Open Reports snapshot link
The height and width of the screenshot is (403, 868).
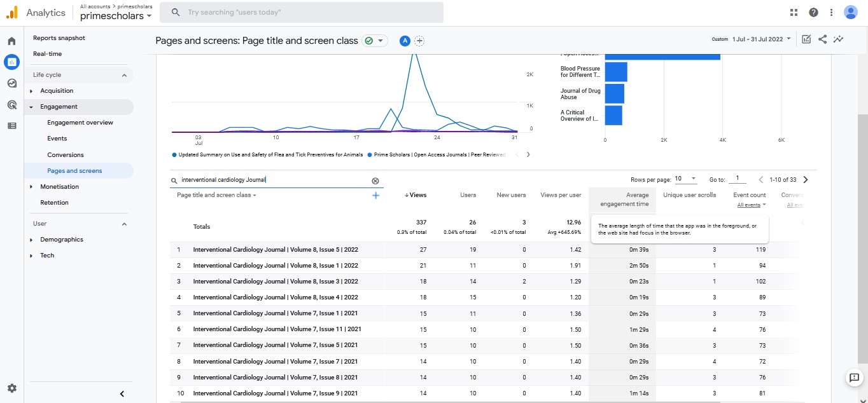[59, 38]
